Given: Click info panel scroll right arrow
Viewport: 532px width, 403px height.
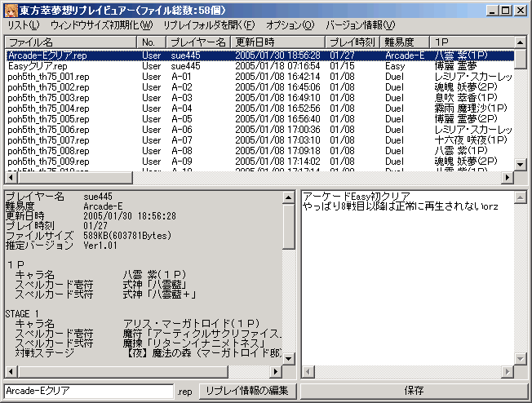Looking at the screenshot, I should point(276,371).
